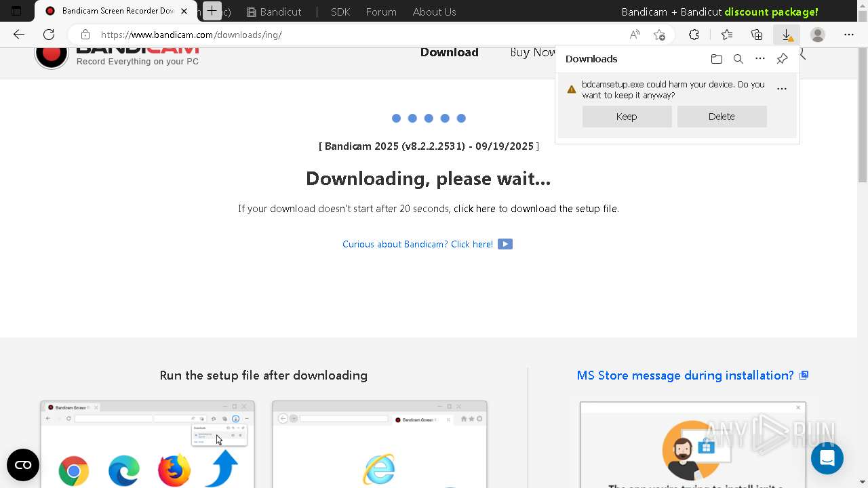The image size is (868, 488).
Task: Close the Bandicam Screen Recorder tab
Action: tap(184, 11)
